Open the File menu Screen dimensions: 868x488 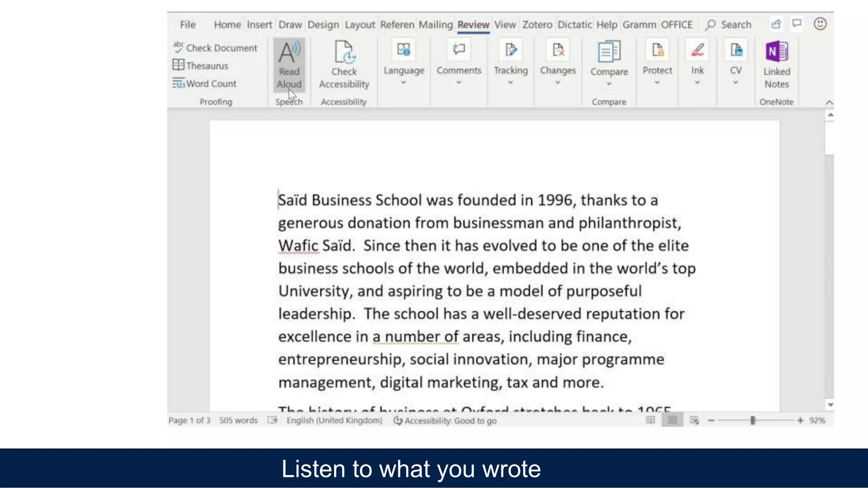[x=188, y=25]
